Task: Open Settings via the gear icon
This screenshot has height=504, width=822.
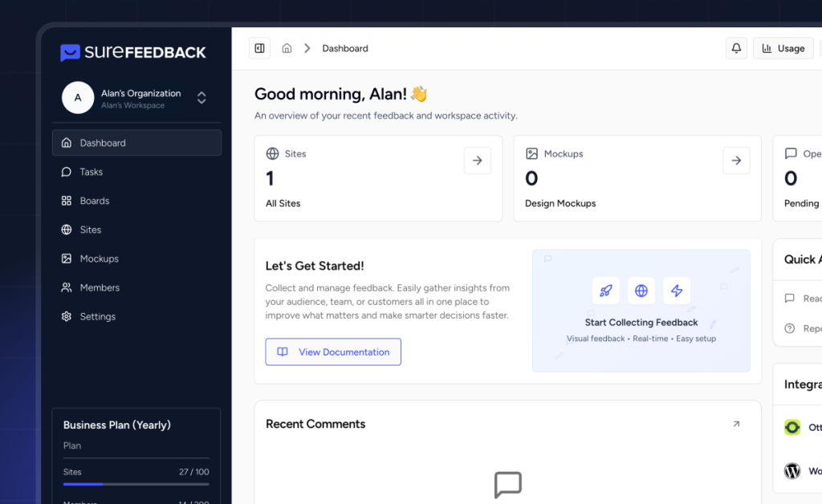Action: point(66,316)
